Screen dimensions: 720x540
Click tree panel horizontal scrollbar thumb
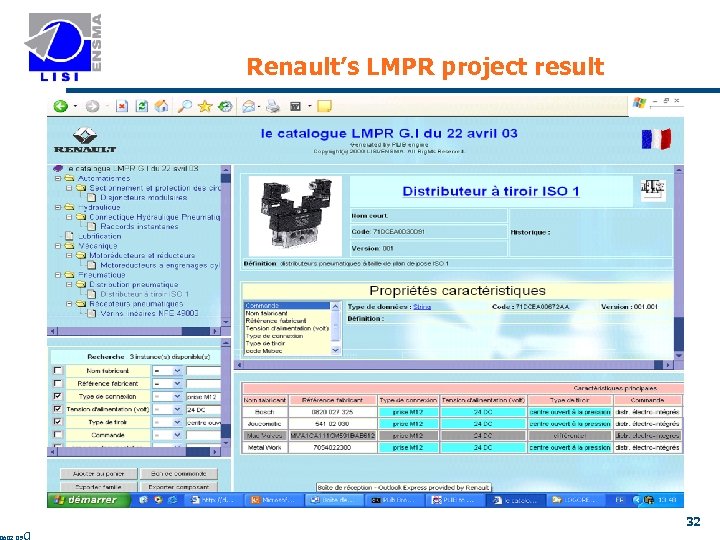tap(195, 331)
